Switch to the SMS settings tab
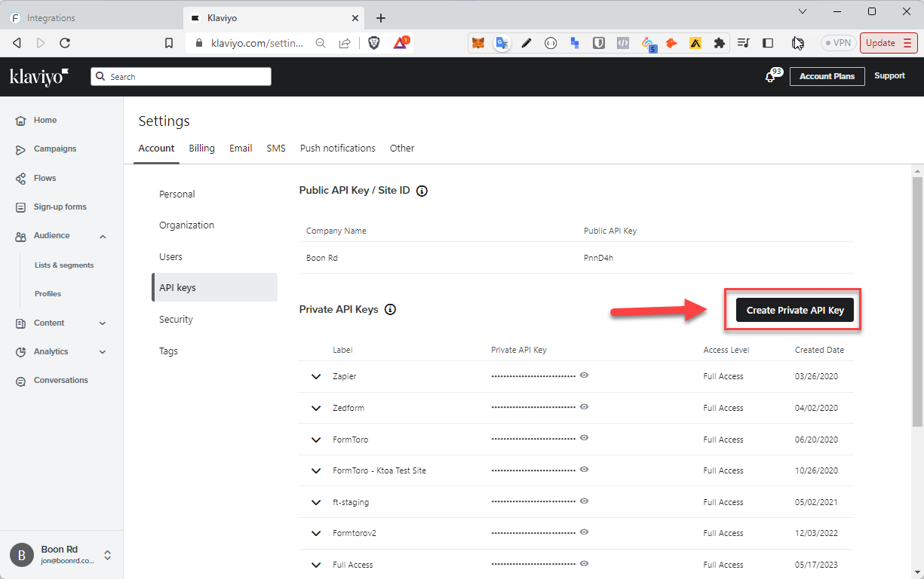Viewport: 924px width, 579px height. click(276, 149)
